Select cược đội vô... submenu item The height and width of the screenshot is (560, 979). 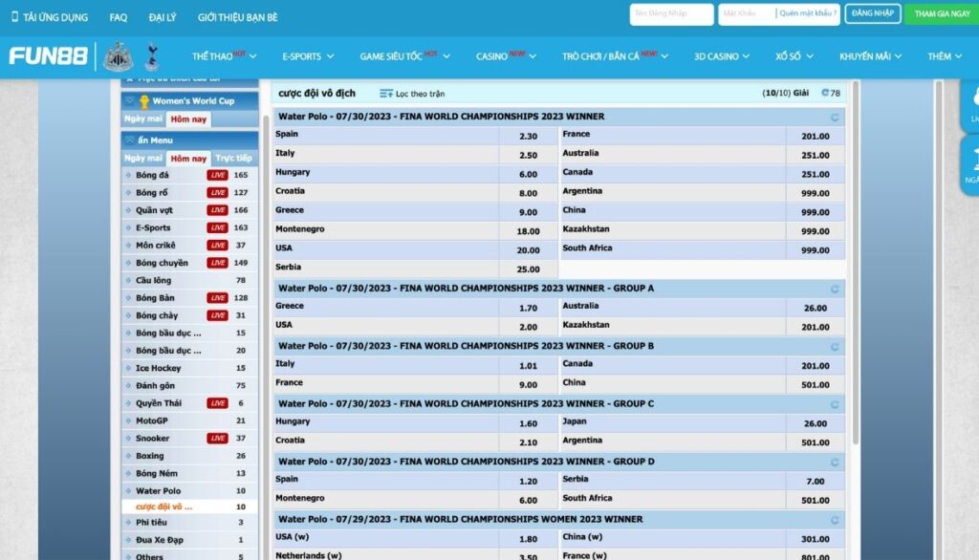[x=190, y=506]
